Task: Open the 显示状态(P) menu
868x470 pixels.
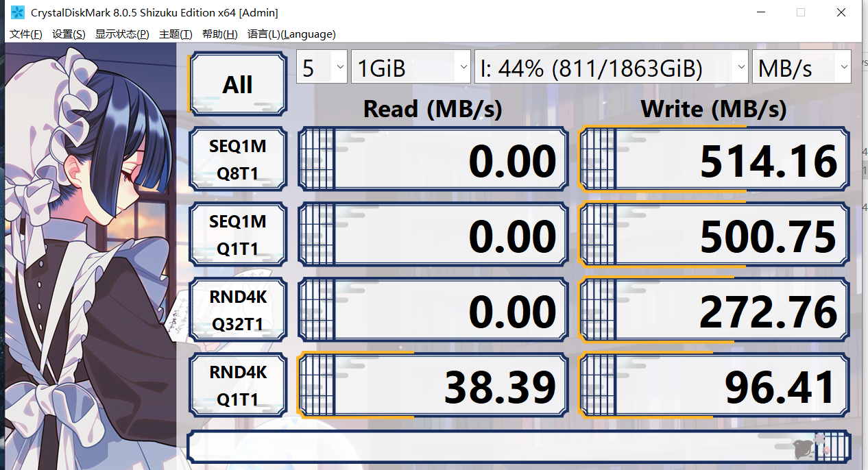Action: click(x=122, y=34)
